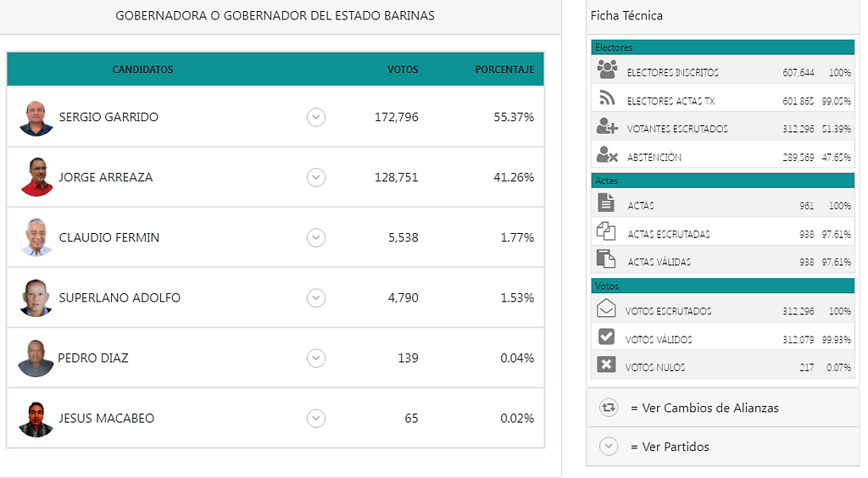868x478 pixels.
Task: Click the Votos Válidos checkmark icon
Action: 606,336
